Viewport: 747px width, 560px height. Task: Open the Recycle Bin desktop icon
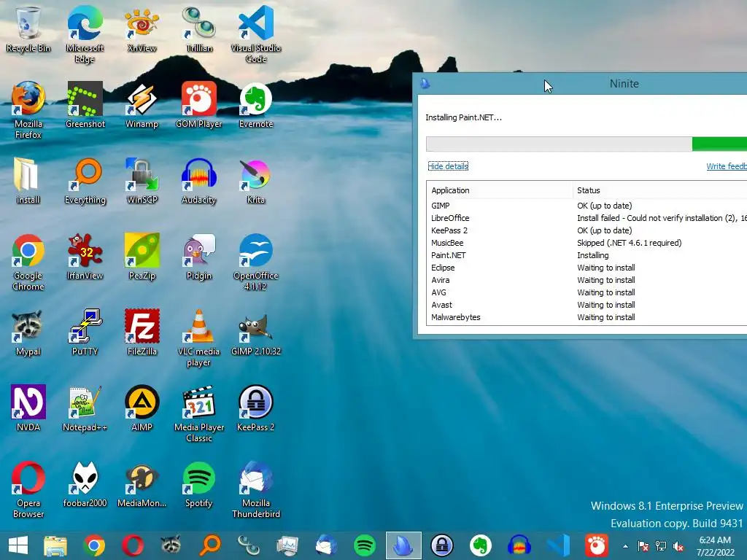[x=28, y=29]
